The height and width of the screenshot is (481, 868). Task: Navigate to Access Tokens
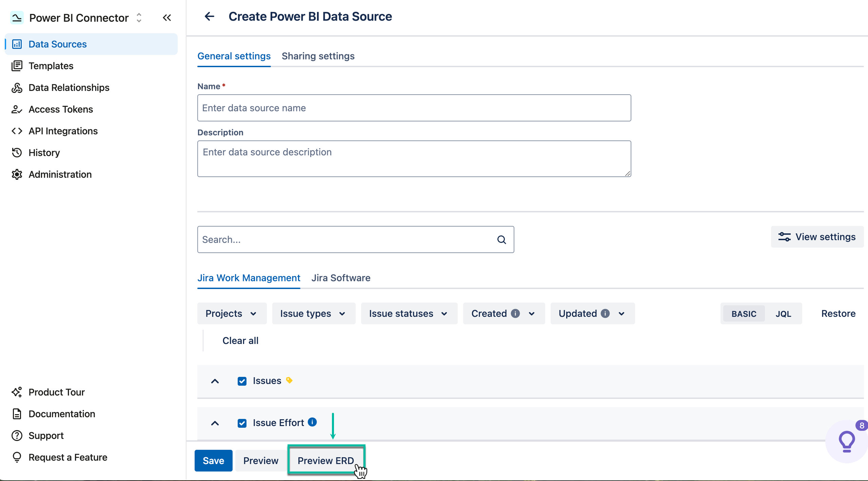[x=61, y=109]
